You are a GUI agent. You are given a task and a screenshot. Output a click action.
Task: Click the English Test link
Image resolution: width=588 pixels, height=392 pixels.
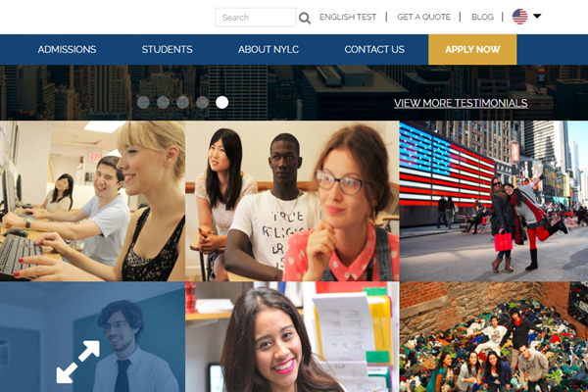pos(348,17)
